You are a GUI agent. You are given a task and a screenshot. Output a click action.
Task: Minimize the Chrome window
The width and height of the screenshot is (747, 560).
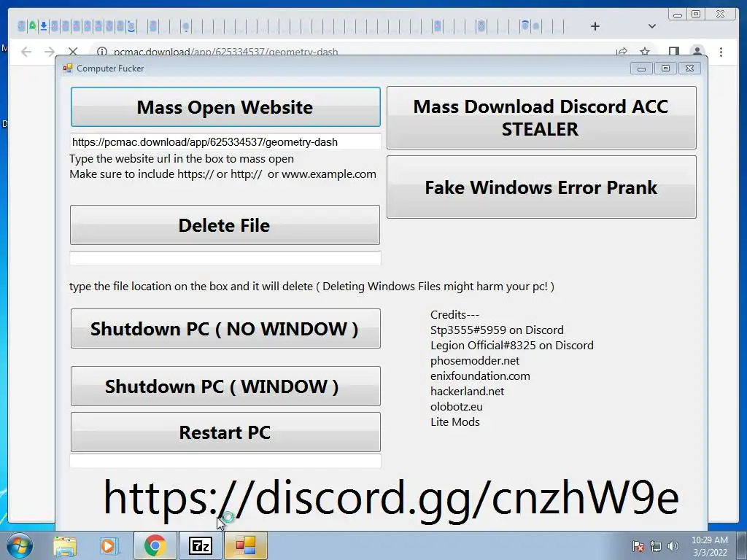point(678,15)
